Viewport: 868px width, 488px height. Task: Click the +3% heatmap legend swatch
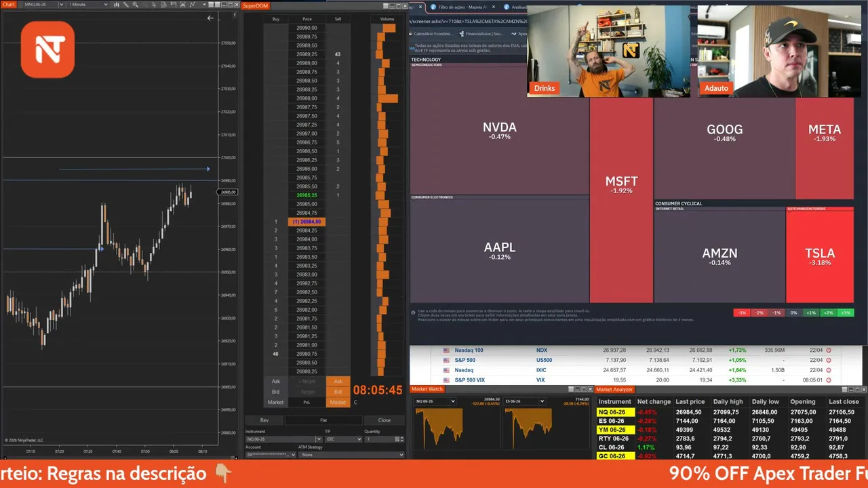[x=846, y=312]
